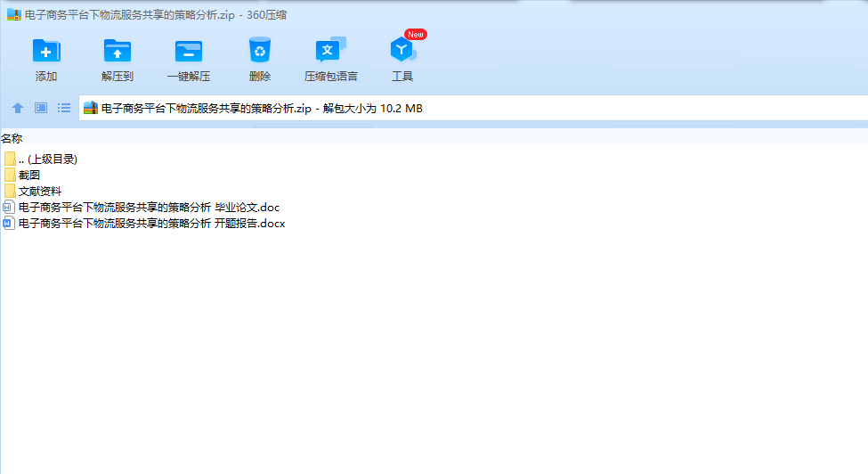Viewport: 868px width, 474px height.
Task: Select the file name ending in '毕业论文.doc'
Action: click(149, 207)
